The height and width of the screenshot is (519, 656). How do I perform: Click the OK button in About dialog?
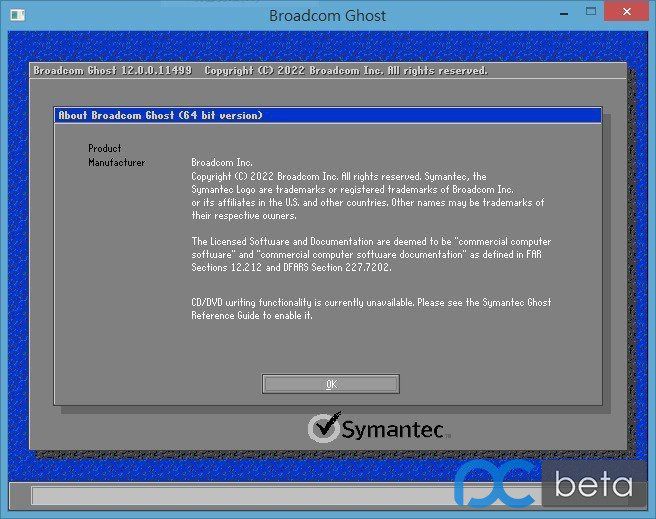(331, 384)
